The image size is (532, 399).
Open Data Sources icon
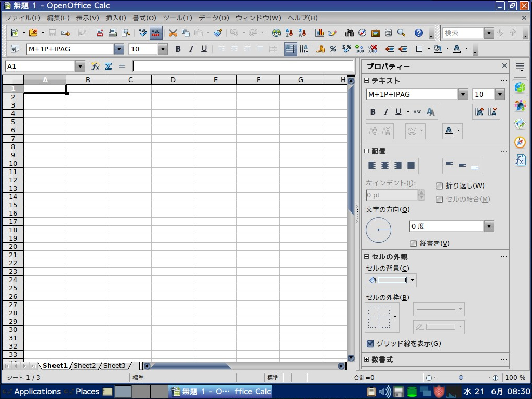[x=388, y=33]
